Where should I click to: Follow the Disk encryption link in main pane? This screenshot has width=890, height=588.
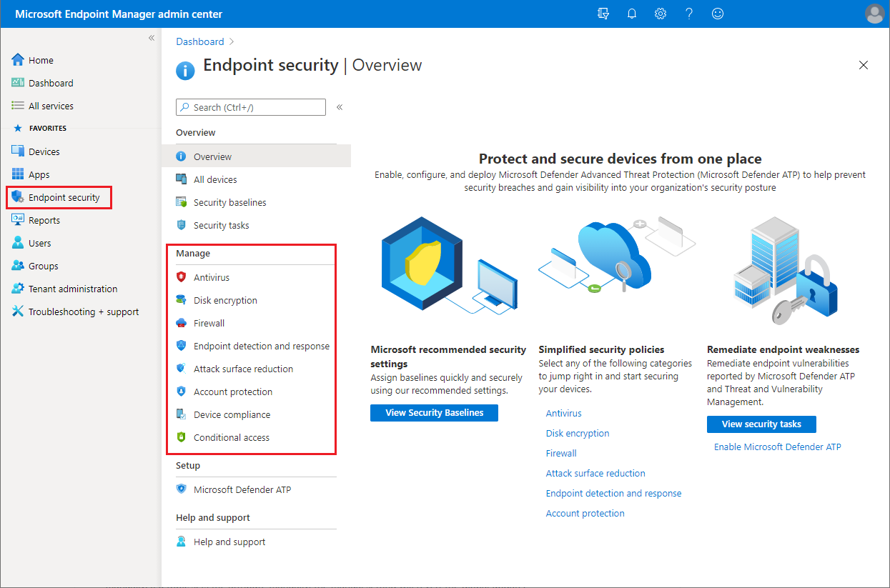click(x=578, y=433)
